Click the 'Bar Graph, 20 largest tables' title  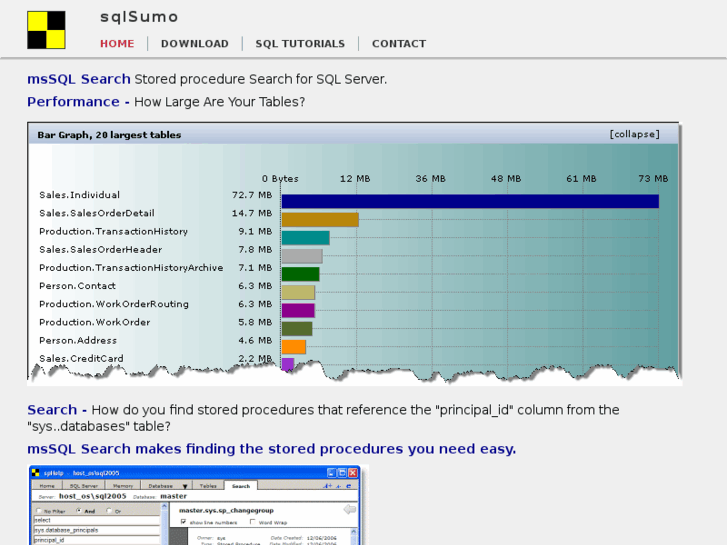click(x=109, y=135)
